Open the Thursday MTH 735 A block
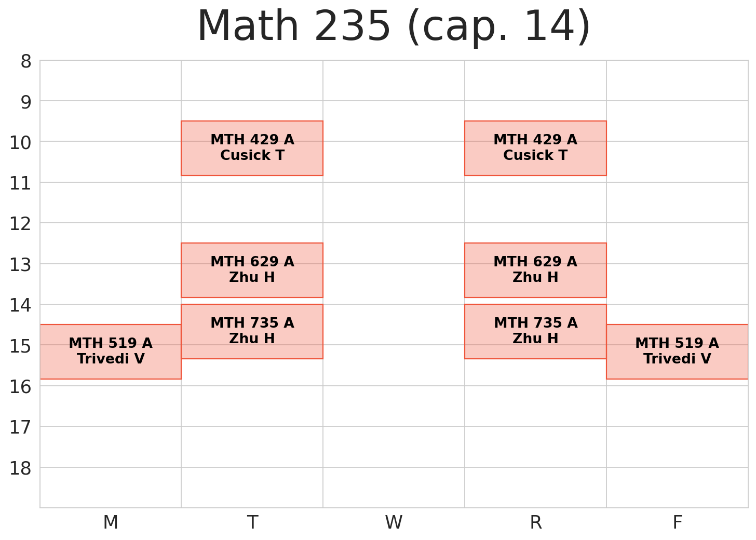This screenshot has height=540, width=756. pyautogui.click(x=535, y=331)
